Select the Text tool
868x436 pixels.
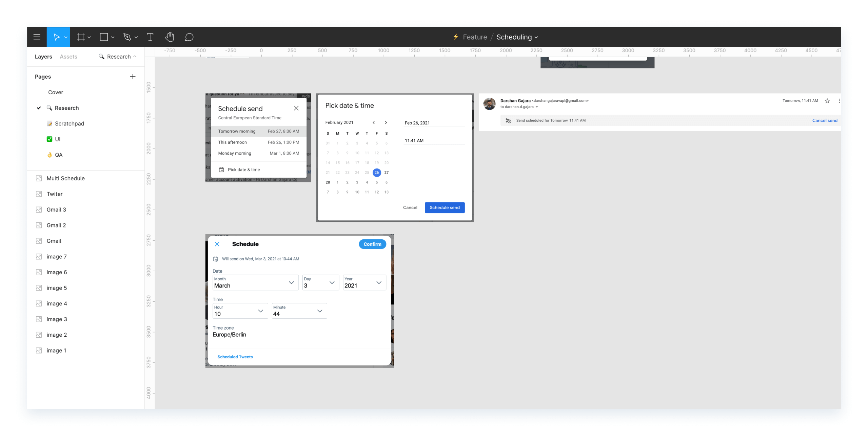coord(150,37)
